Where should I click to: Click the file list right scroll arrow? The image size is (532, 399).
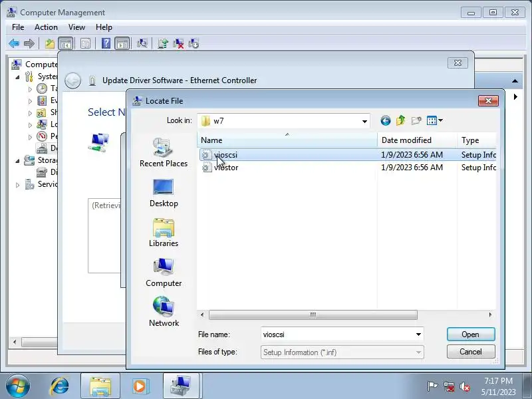click(490, 315)
